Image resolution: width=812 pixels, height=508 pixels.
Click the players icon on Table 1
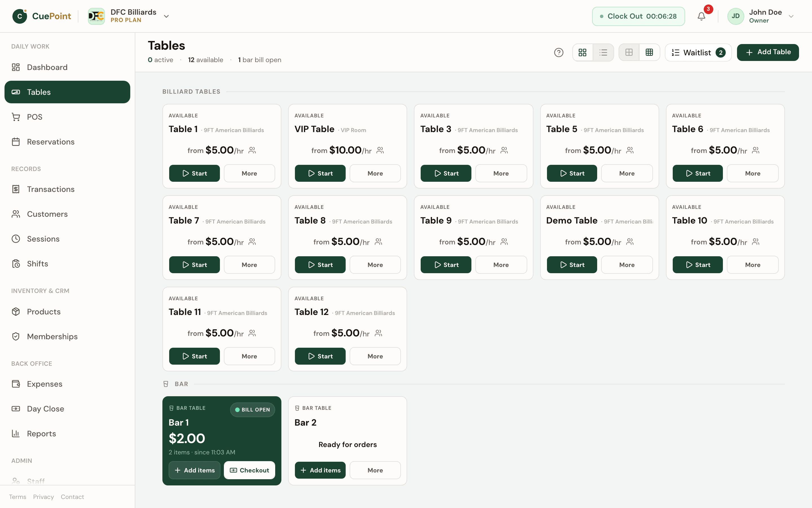coord(252,150)
